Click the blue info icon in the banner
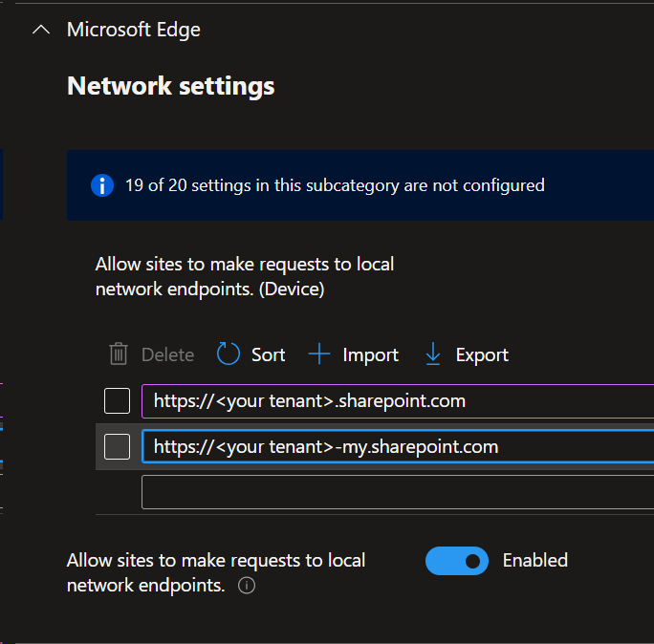This screenshot has height=644, width=654. (x=102, y=185)
